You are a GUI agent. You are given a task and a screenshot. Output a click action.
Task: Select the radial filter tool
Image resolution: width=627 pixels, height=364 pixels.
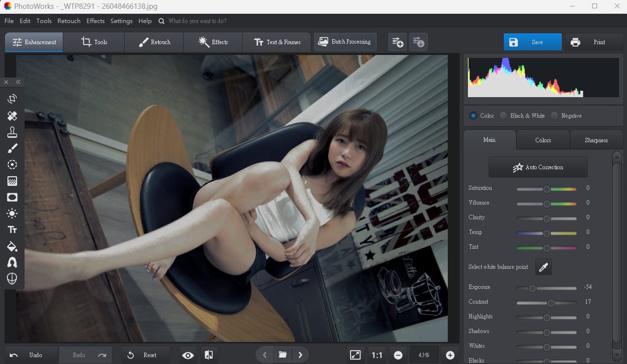(12, 165)
